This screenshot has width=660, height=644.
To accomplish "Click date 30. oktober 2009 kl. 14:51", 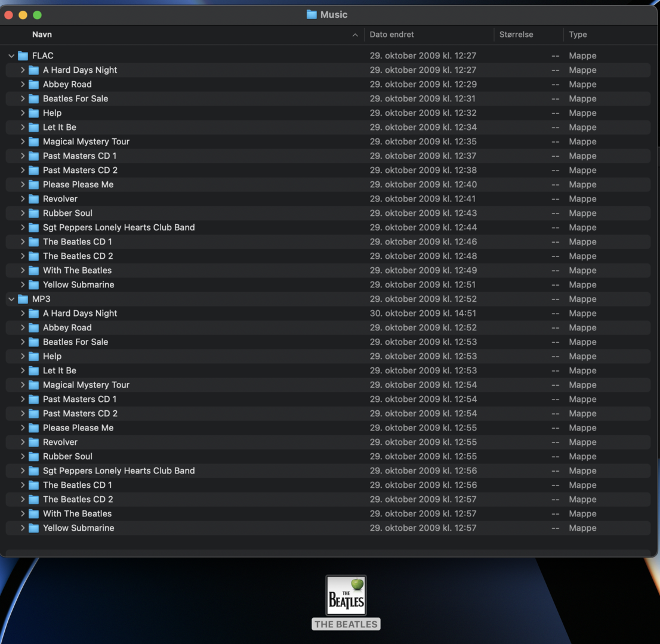I will 423,314.
